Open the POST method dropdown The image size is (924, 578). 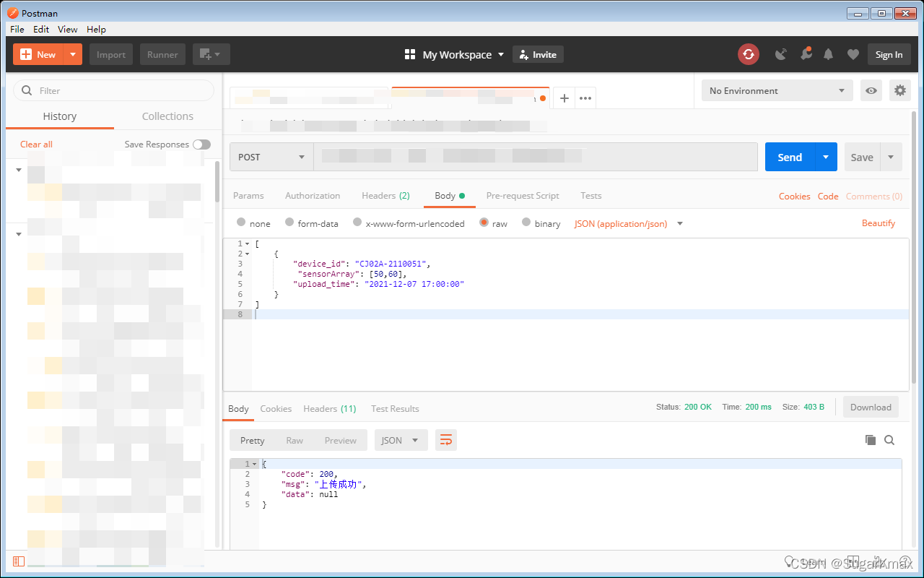pyautogui.click(x=271, y=157)
